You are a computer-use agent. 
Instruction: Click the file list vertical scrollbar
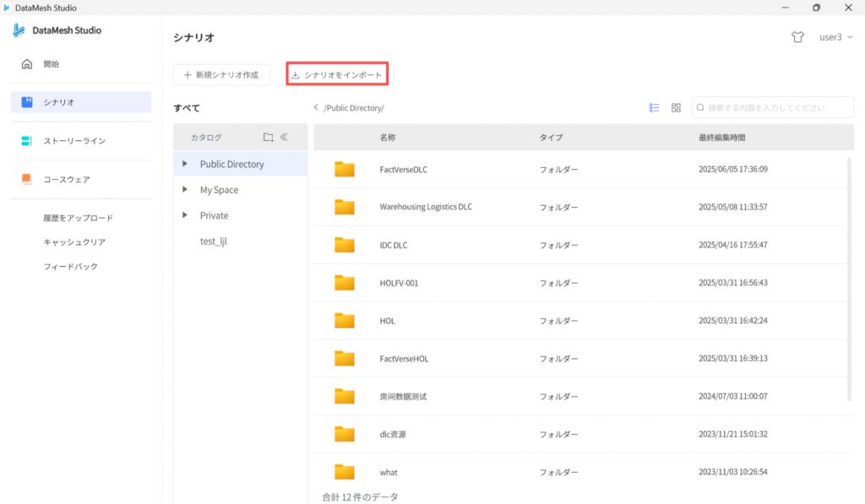click(850, 279)
